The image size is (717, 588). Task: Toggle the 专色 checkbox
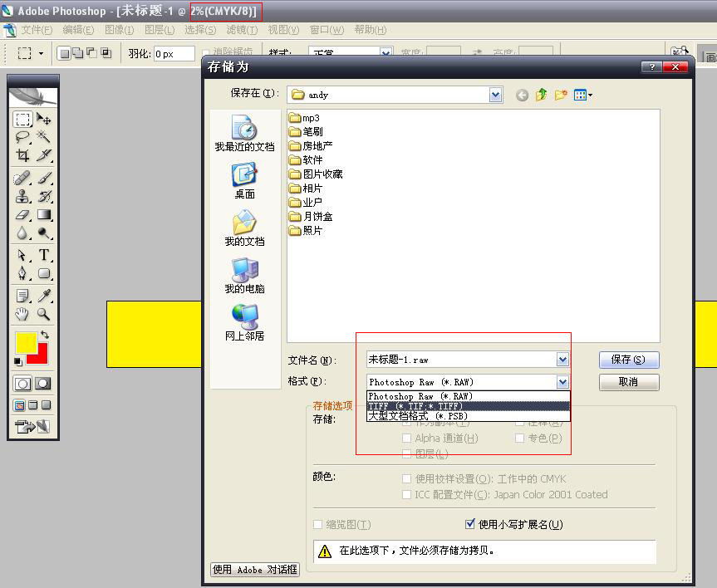pyautogui.click(x=519, y=438)
